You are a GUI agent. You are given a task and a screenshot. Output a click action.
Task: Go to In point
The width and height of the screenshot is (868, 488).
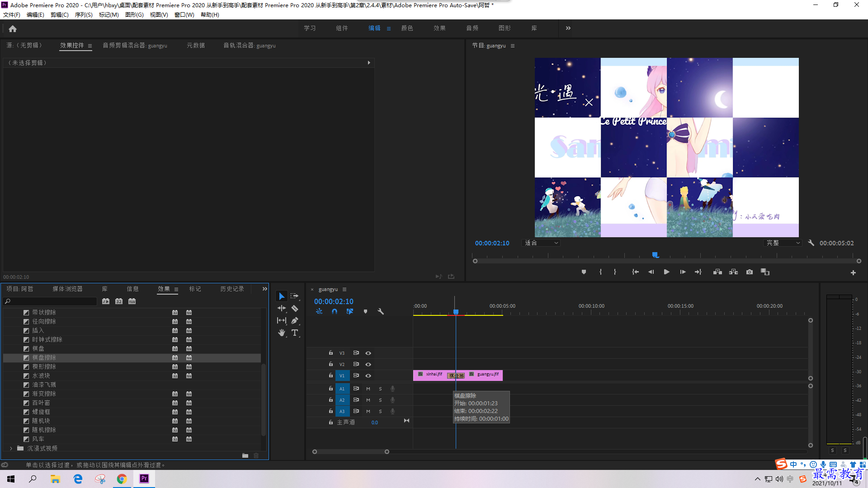click(635, 272)
